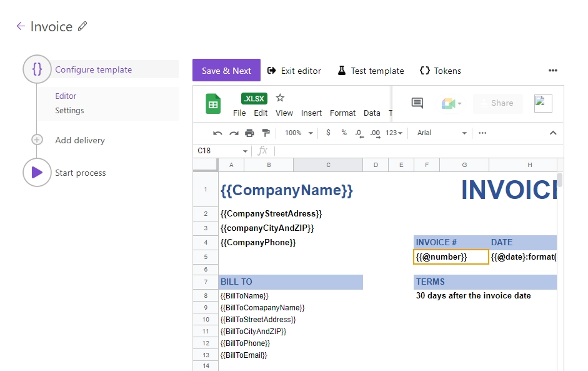Image resolution: width=588 pixels, height=371 pixels.
Task: Select the {{BillToComapanyName}} cell
Action: [x=262, y=308]
